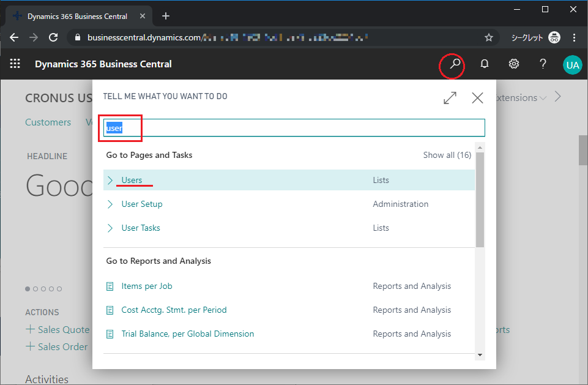
Task: Open Cost Acctg. Stmt. per Period report
Action: [174, 310]
